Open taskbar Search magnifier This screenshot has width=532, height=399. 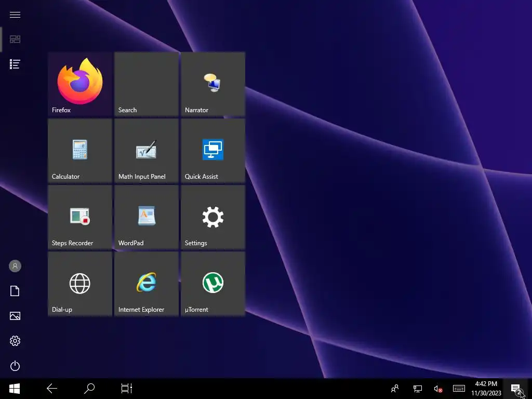click(x=89, y=389)
